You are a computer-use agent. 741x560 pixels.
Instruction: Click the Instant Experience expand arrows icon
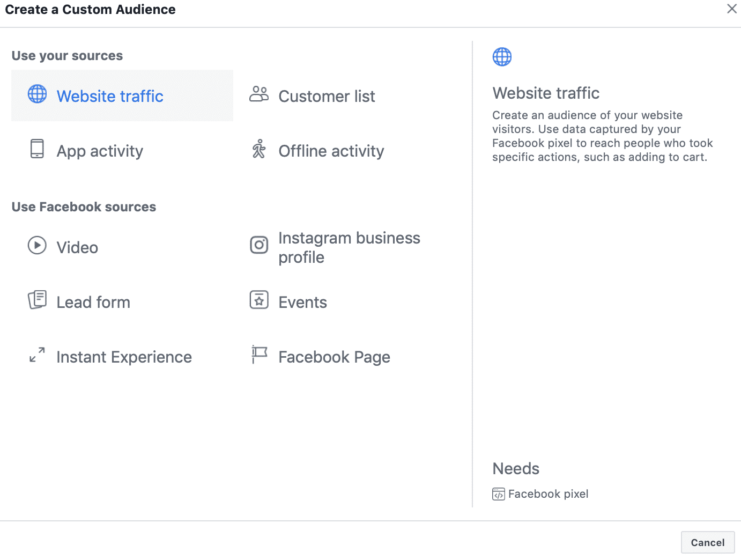tap(37, 355)
